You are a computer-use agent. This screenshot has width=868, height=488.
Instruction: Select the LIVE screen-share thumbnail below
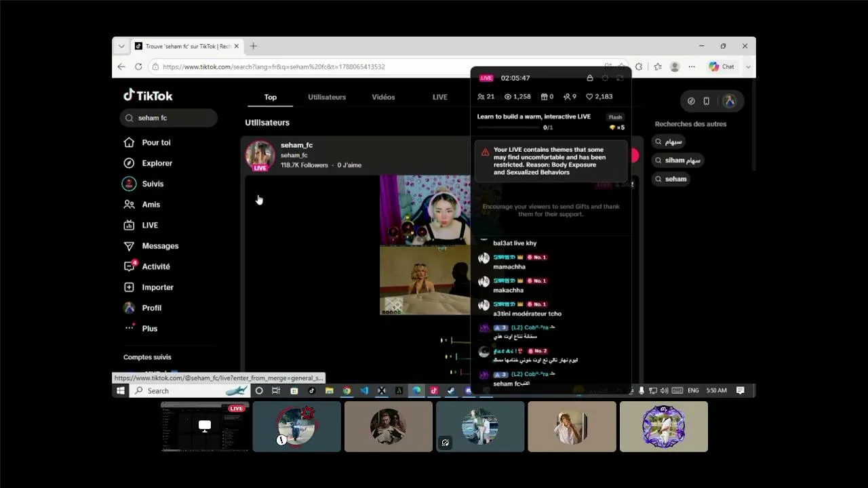click(x=205, y=426)
